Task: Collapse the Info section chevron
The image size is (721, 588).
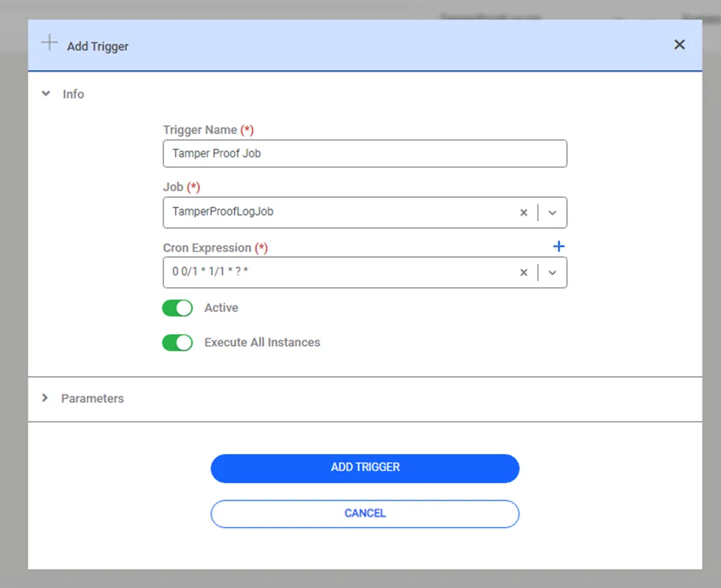Action: 46,93
